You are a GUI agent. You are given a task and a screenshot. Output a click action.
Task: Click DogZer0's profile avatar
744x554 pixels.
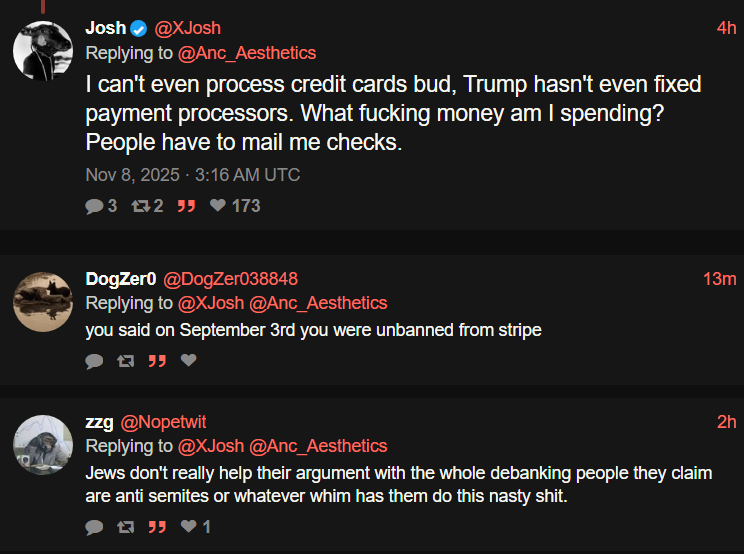pyautogui.click(x=43, y=300)
